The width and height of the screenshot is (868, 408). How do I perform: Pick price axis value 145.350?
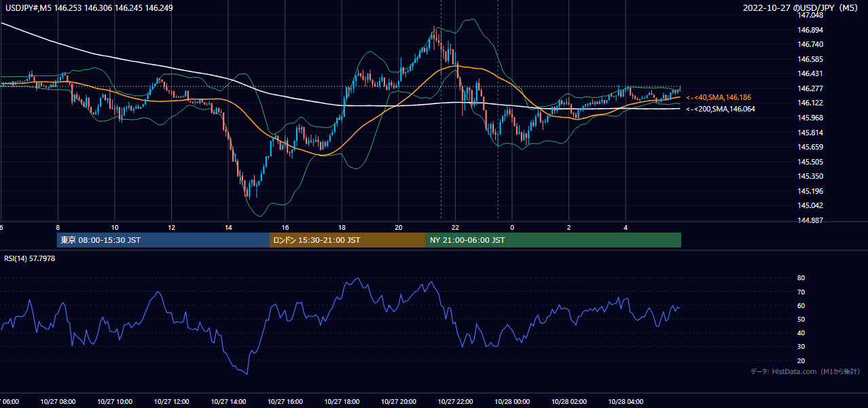pyautogui.click(x=811, y=176)
